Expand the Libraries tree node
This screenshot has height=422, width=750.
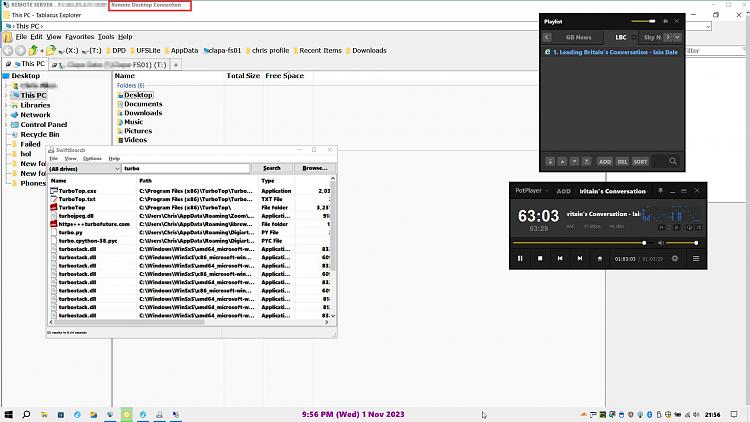click(6, 105)
